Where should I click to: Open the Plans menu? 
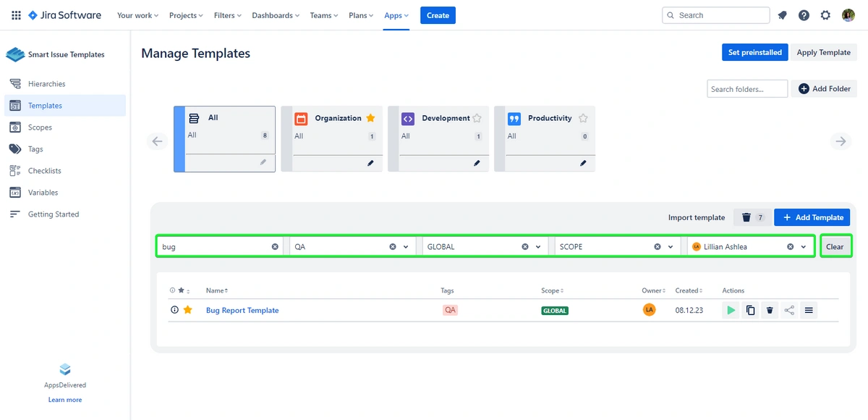[361, 15]
